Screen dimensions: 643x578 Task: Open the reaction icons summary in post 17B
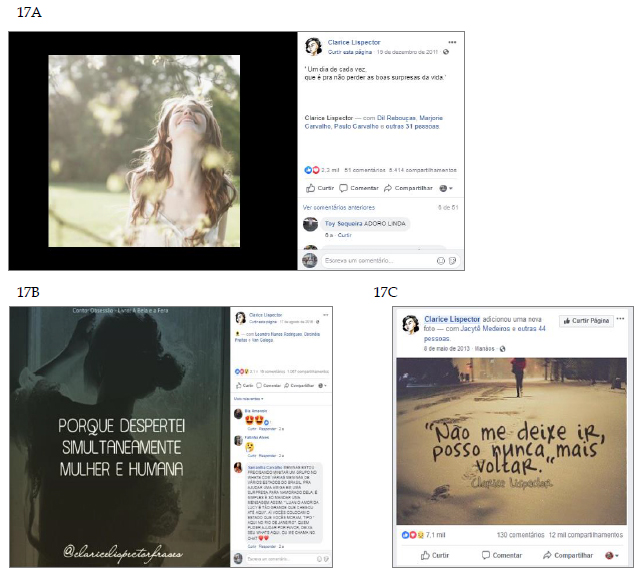tap(242, 372)
